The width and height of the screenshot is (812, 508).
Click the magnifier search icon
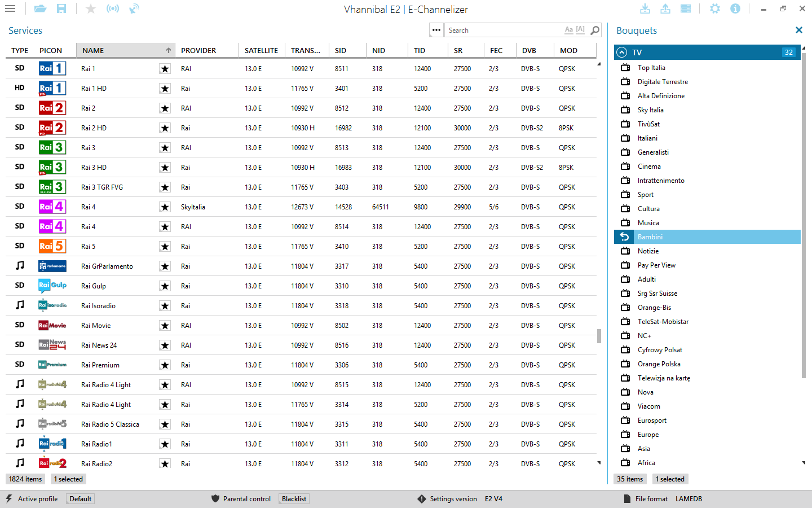pyautogui.click(x=595, y=30)
